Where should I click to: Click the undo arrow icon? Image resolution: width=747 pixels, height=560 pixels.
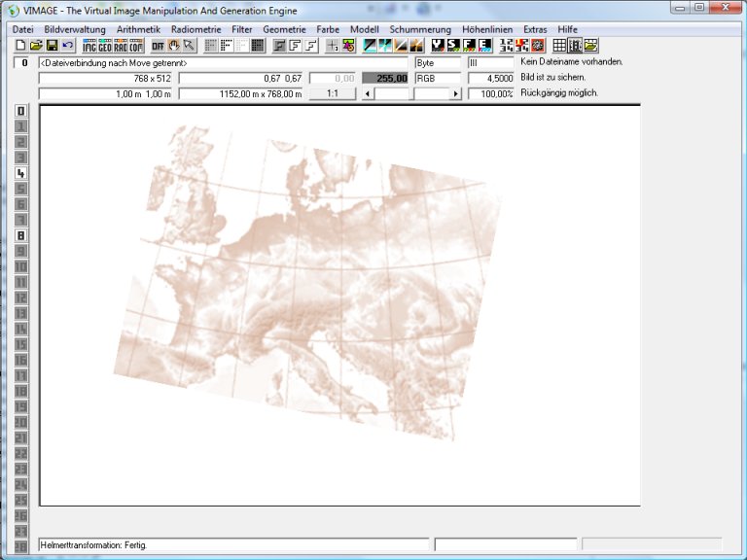[x=67, y=46]
